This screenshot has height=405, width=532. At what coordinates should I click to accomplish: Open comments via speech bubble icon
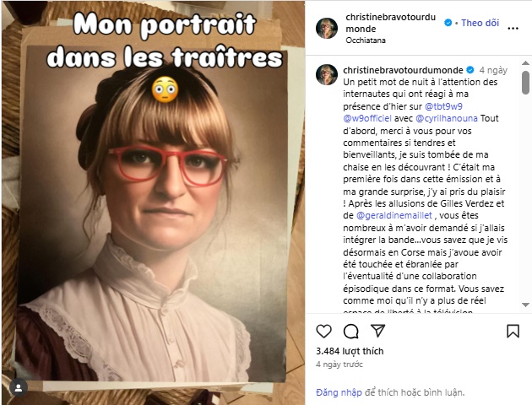pyautogui.click(x=350, y=331)
